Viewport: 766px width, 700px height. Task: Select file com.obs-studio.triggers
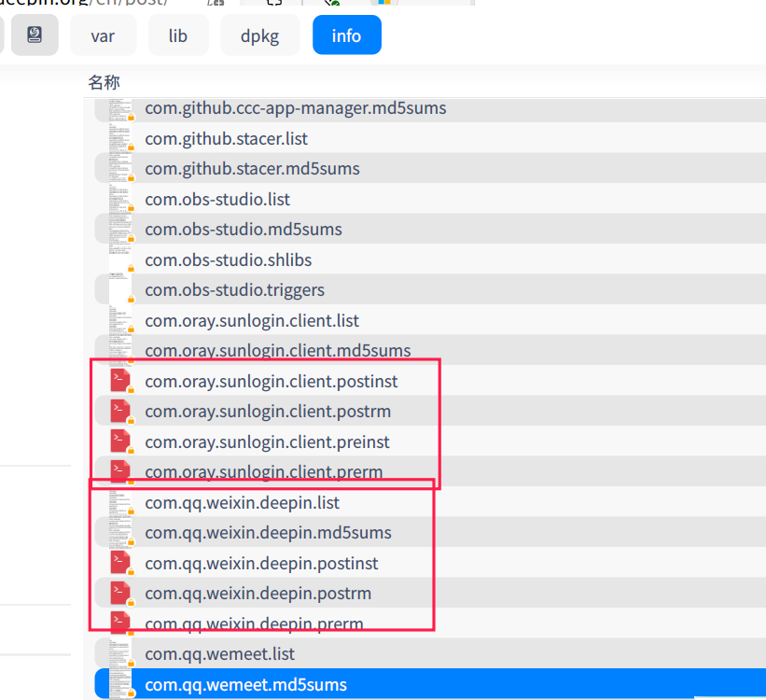[430, 290]
